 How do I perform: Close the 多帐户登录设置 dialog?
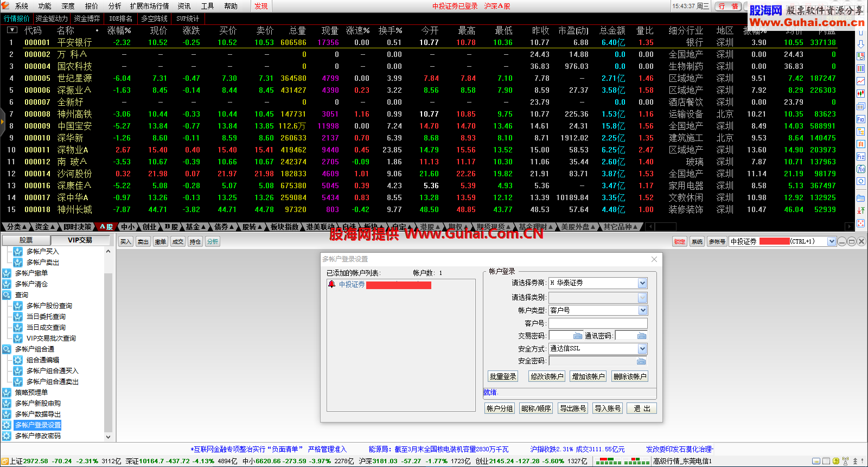point(654,259)
